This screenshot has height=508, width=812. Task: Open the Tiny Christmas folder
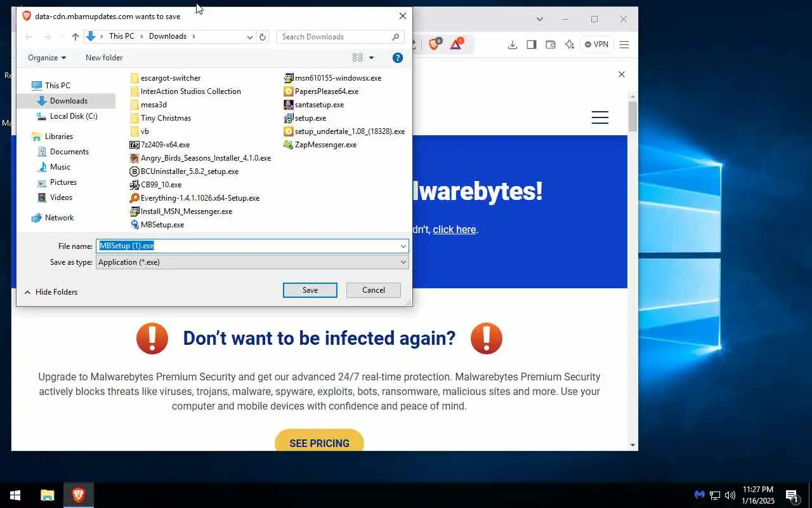tap(160, 118)
